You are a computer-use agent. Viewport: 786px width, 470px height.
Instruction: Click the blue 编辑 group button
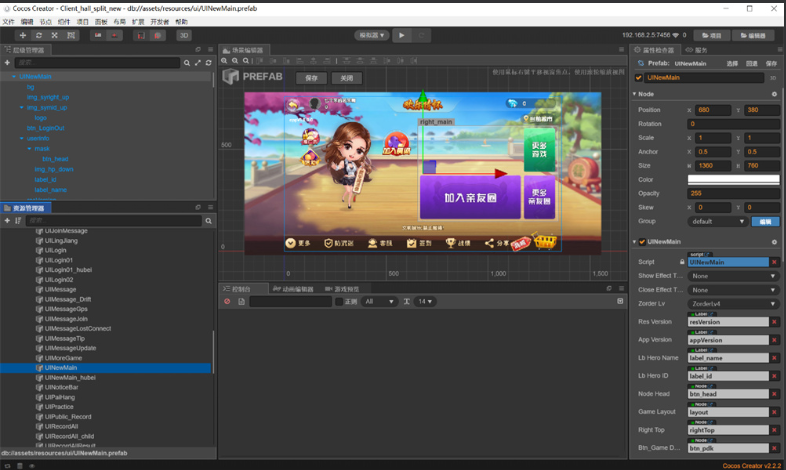[765, 221]
